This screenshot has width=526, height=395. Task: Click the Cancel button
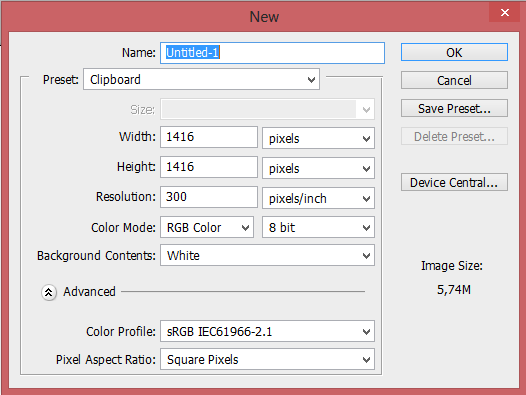point(454,80)
